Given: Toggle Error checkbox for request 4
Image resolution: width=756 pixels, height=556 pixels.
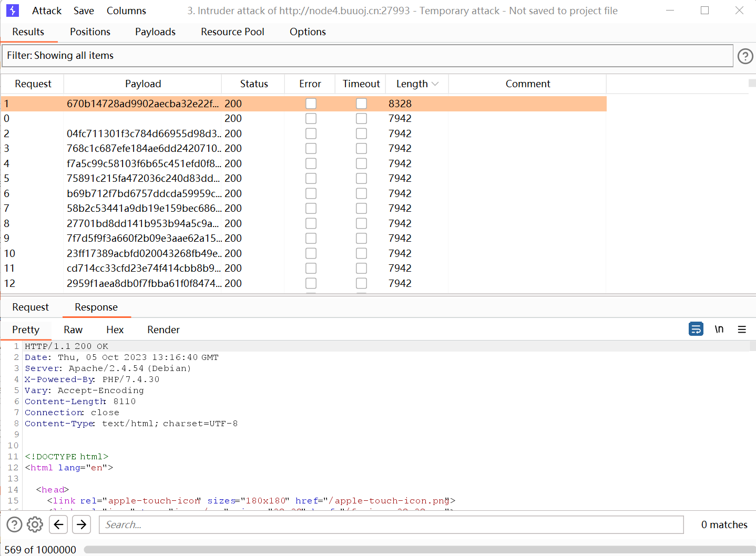Looking at the screenshot, I should click(311, 163).
